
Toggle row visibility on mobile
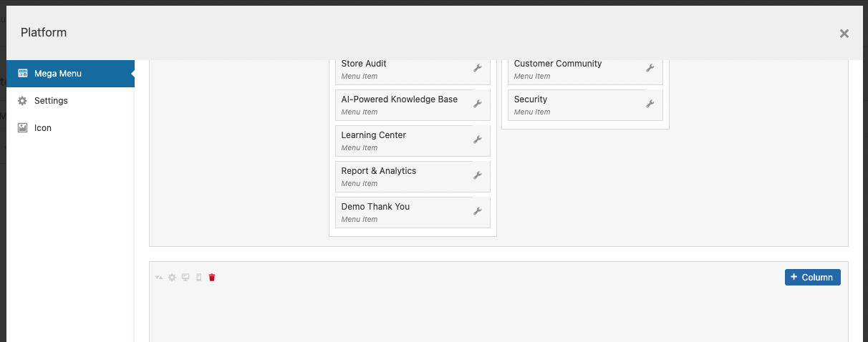click(x=199, y=278)
